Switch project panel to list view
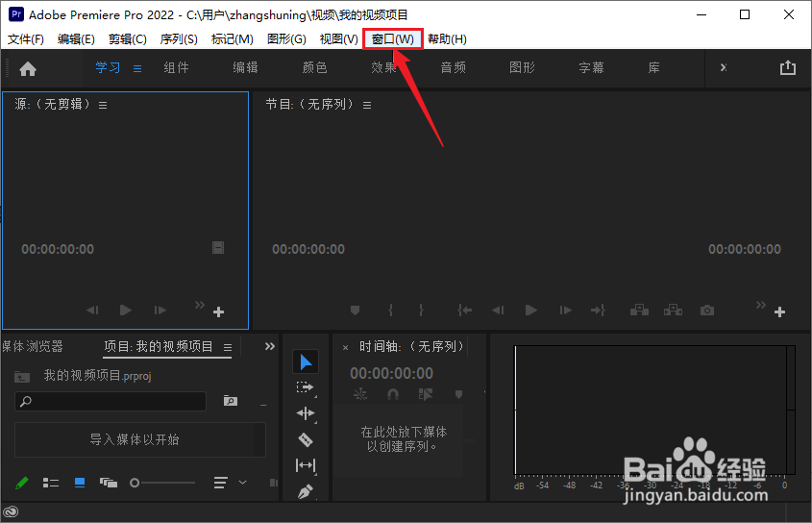This screenshot has width=812, height=523. point(50,483)
